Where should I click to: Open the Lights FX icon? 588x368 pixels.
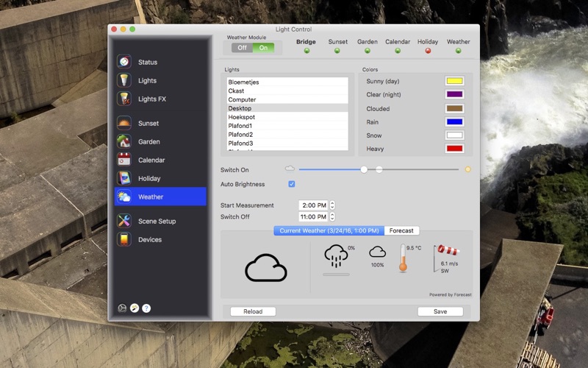pos(124,99)
